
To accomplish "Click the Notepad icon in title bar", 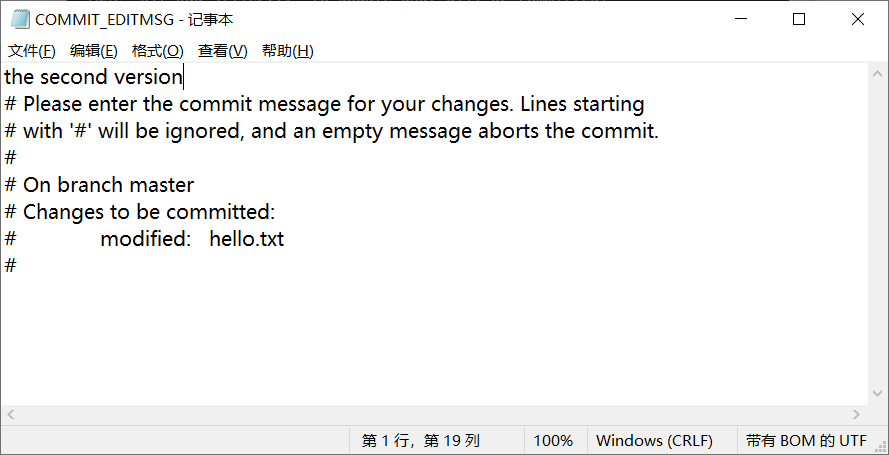I will 20,19.
